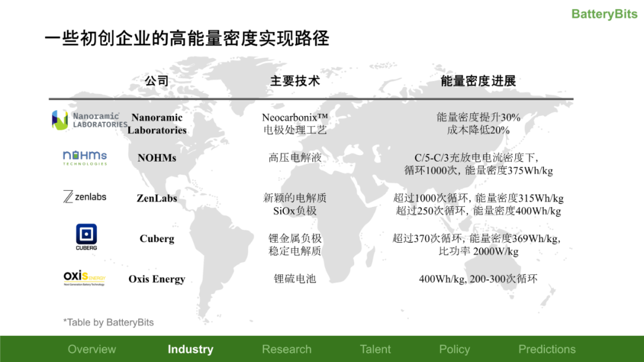Click the NOHMs Technologies logo

tap(85, 158)
